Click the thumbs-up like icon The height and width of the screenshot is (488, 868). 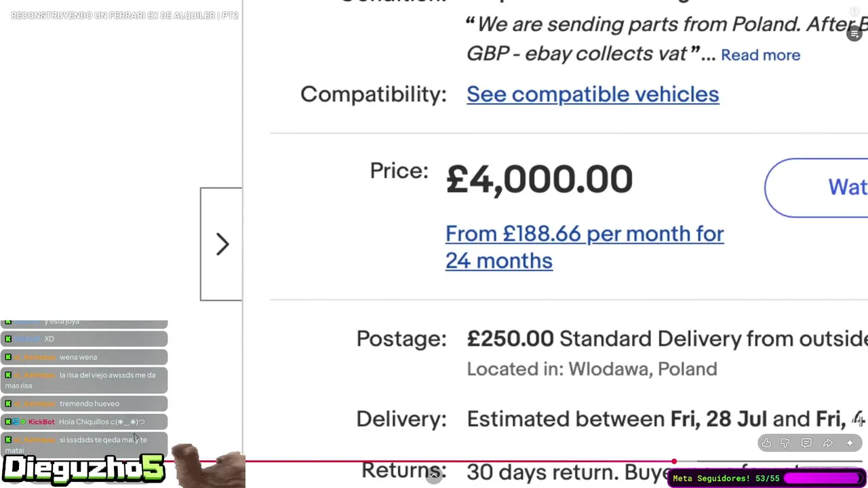[766, 443]
